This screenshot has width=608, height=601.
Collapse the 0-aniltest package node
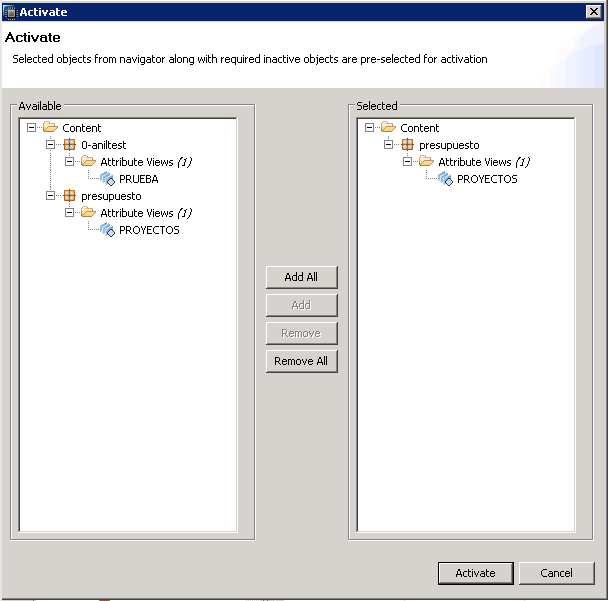pos(51,145)
